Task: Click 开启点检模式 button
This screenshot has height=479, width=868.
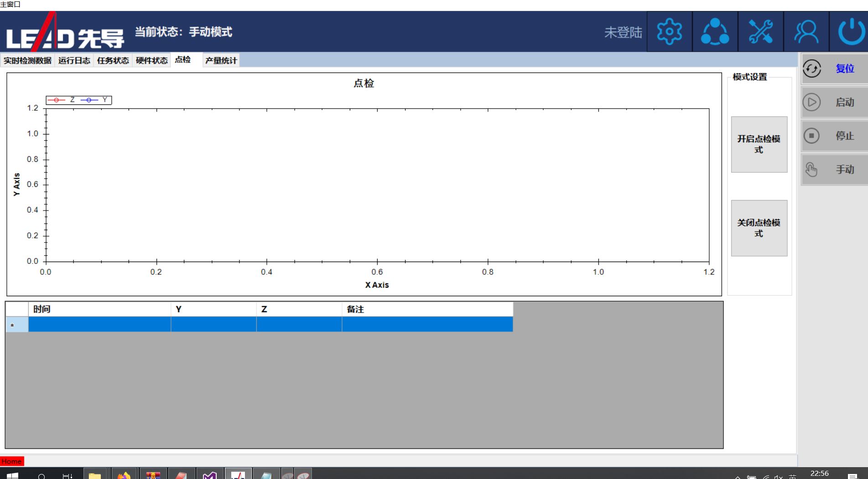Action: (x=759, y=144)
